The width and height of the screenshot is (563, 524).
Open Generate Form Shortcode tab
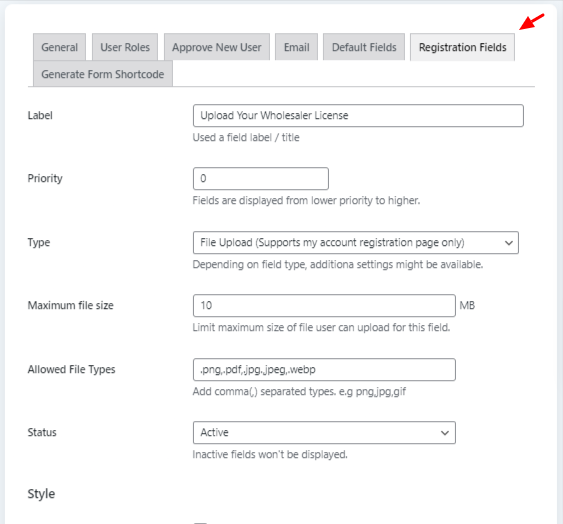[x=103, y=74]
